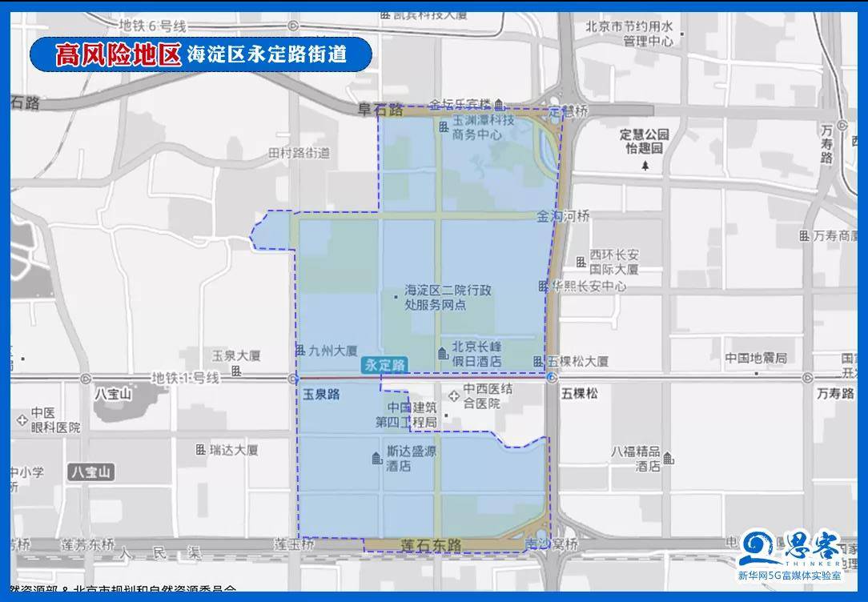The height and width of the screenshot is (602, 868).
Task: Click the 金坛乐宾楼 building icon
Action: point(498,105)
